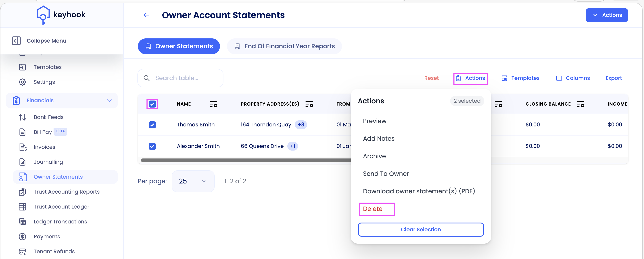Uncheck the Thomas Smith row checkbox

152,125
